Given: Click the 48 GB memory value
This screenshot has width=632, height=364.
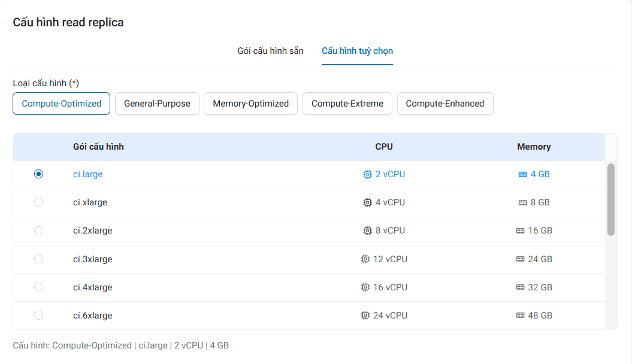Looking at the screenshot, I should coord(540,316).
